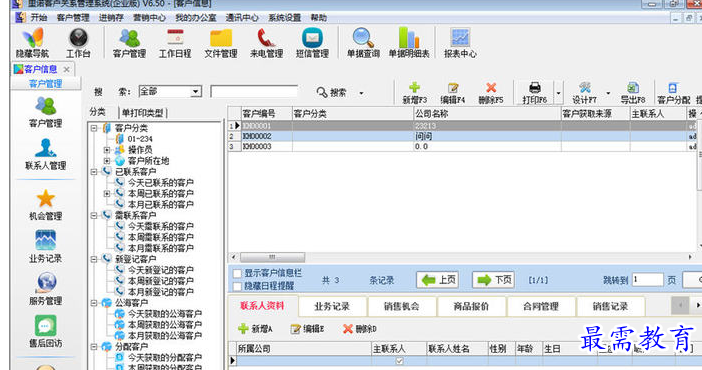
Task: Select tree item 今天已联系的客户
Action: 161,182
